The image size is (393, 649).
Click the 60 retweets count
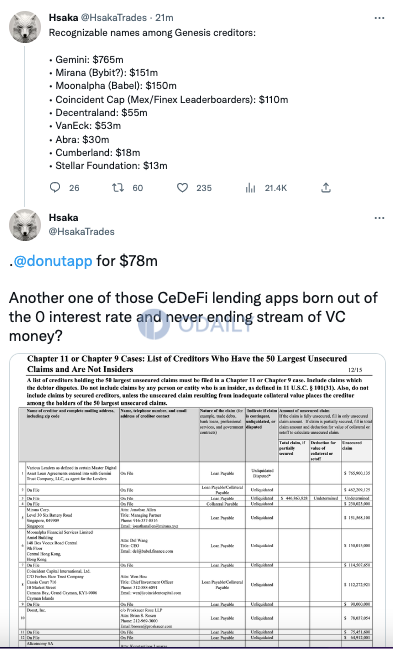(137, 188)
